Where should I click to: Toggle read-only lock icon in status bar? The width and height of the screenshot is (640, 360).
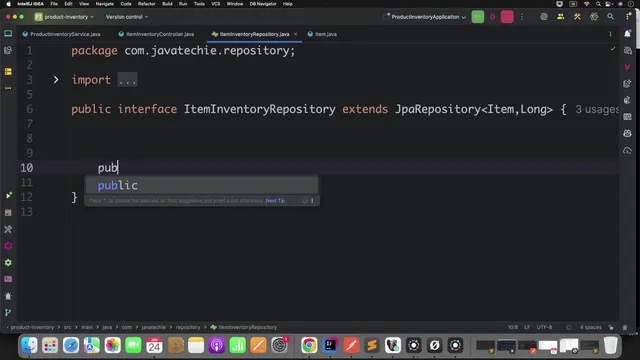click(x=611, y=327)
